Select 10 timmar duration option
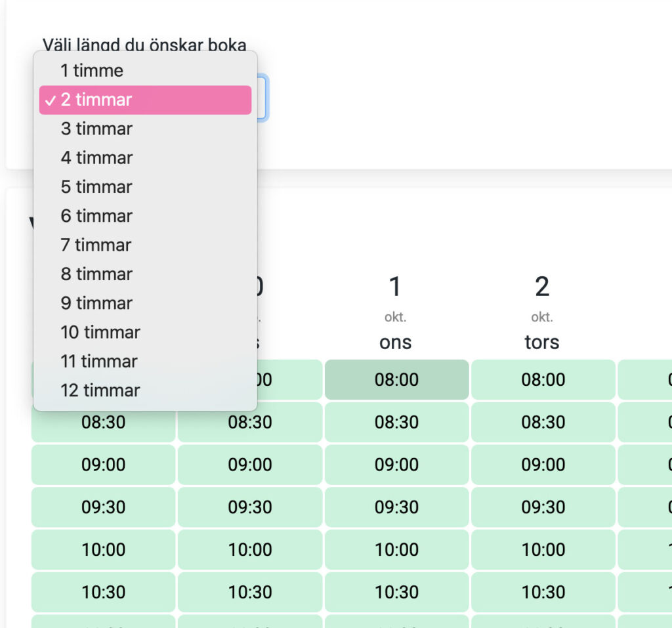The image size is (672, 628). point(100,332)
